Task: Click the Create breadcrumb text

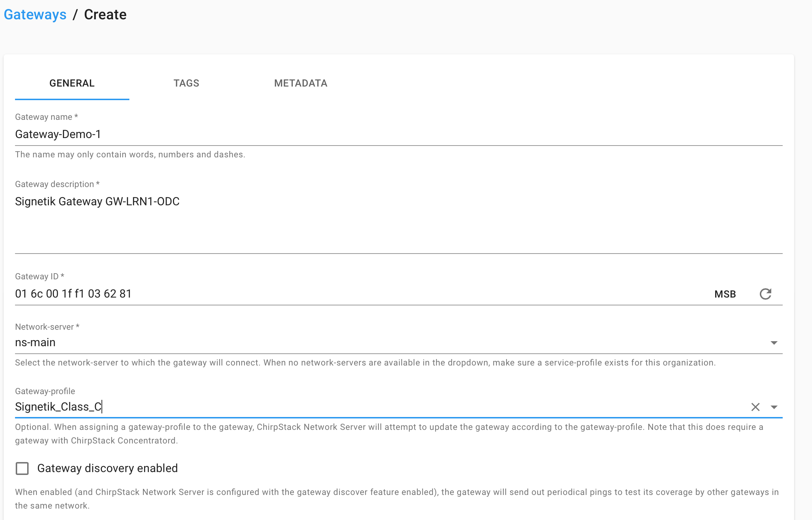Action: click(x=105, y=15)
